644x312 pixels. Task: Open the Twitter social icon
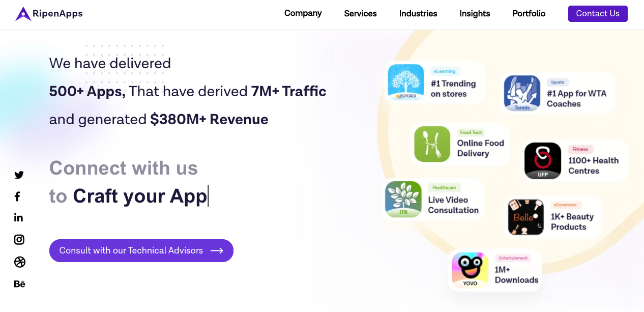point(19,175)
